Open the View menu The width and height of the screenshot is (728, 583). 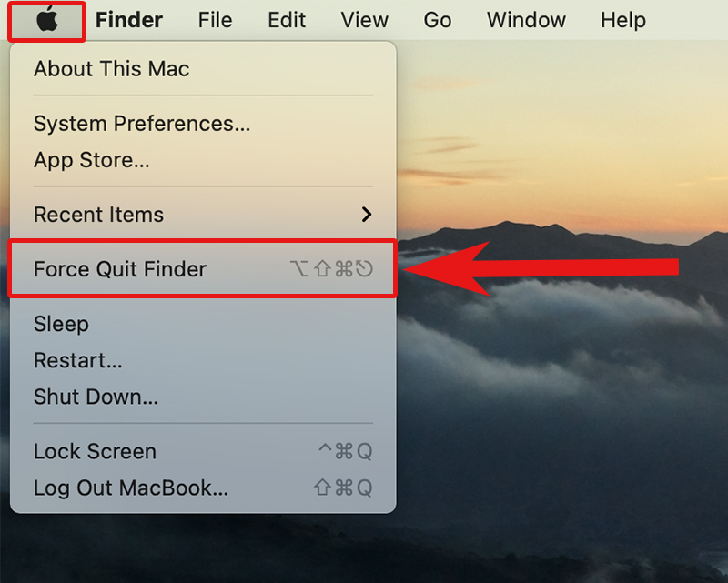tap(364, 20)
